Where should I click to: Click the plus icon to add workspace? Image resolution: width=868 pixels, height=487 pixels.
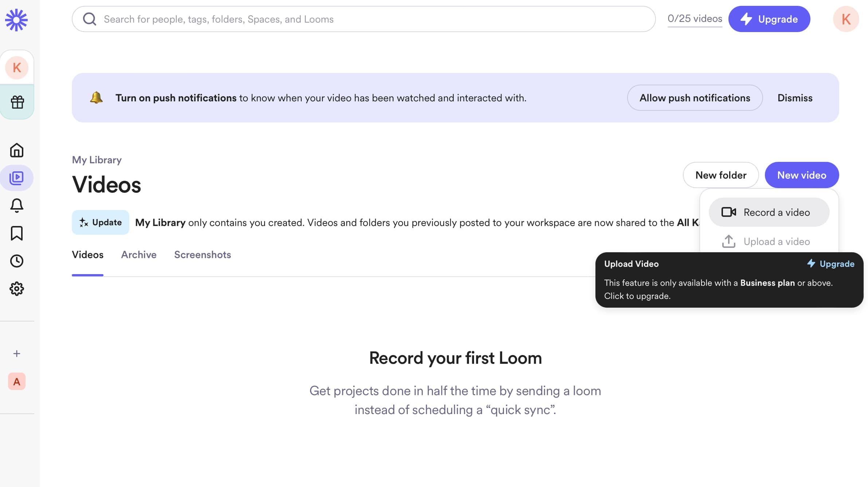click(x=17, y=354)
